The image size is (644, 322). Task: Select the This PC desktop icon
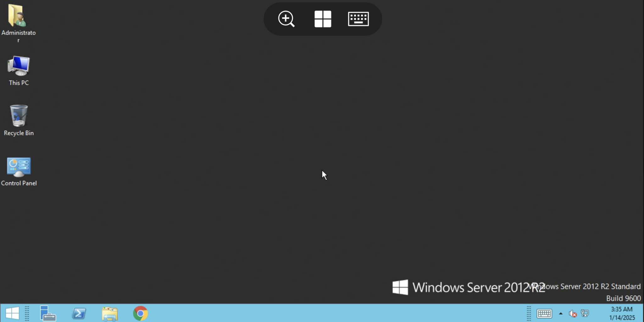[19, 70]
